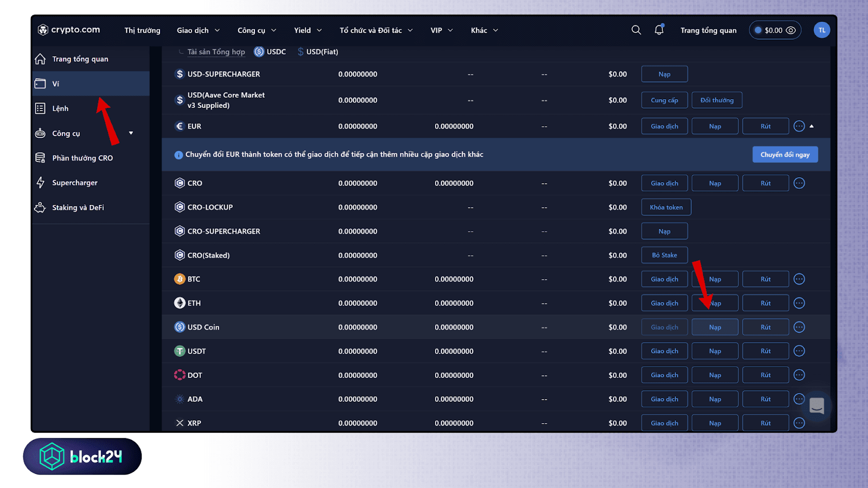The height and width of the screenshot is (488, 868).
Task: Click Chuyển đổi ngay button
Action: coord(785,155)
